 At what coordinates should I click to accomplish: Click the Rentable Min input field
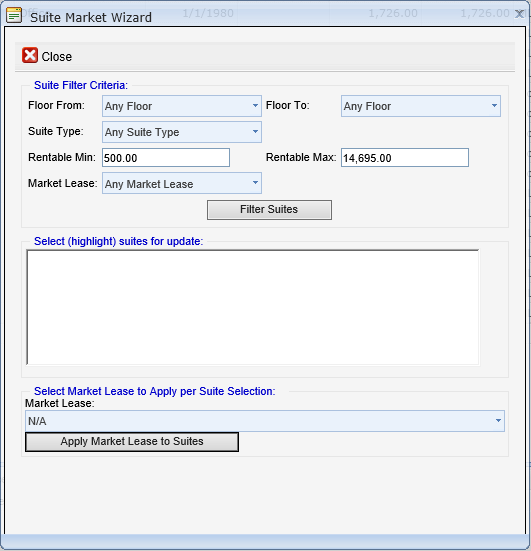pyautogui.click(x=166, y=157)
